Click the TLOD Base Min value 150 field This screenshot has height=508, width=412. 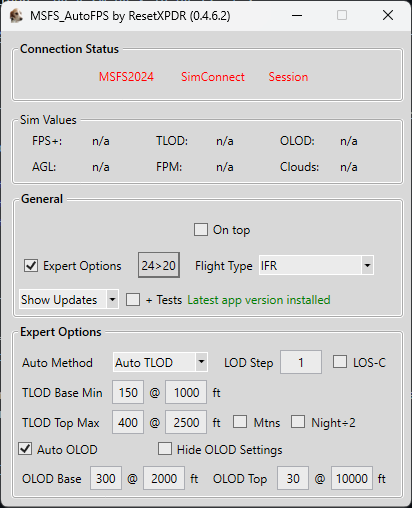click(128, 392)
